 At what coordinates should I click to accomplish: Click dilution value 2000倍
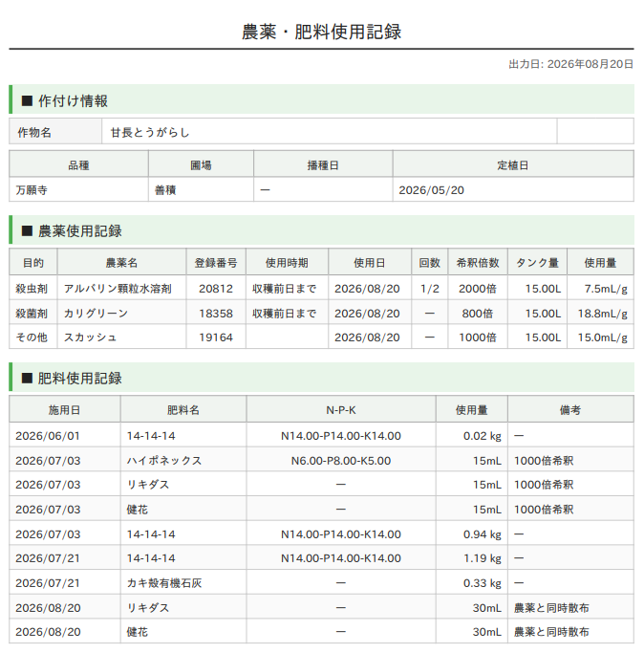478,289
